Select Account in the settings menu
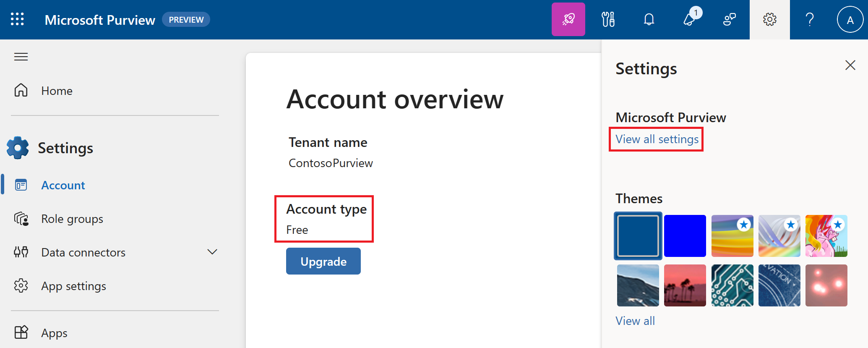This screenshot has height=348, width=868. [63, 185]
